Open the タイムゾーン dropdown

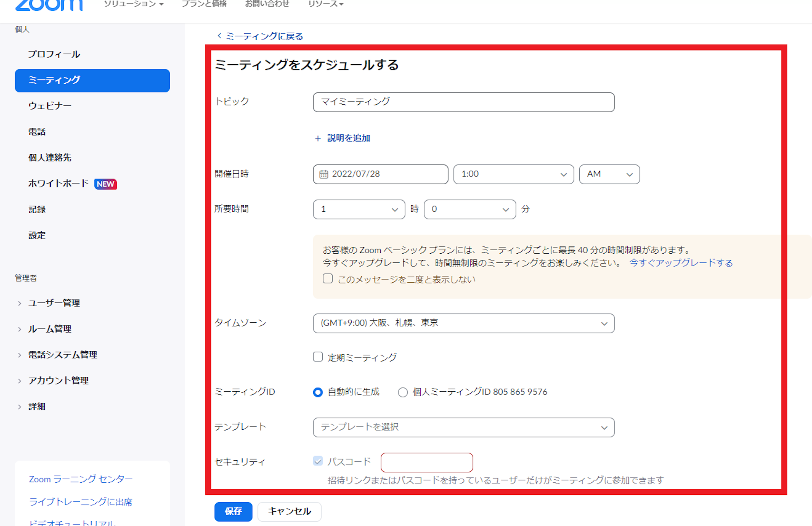click(x=463, y=323)
